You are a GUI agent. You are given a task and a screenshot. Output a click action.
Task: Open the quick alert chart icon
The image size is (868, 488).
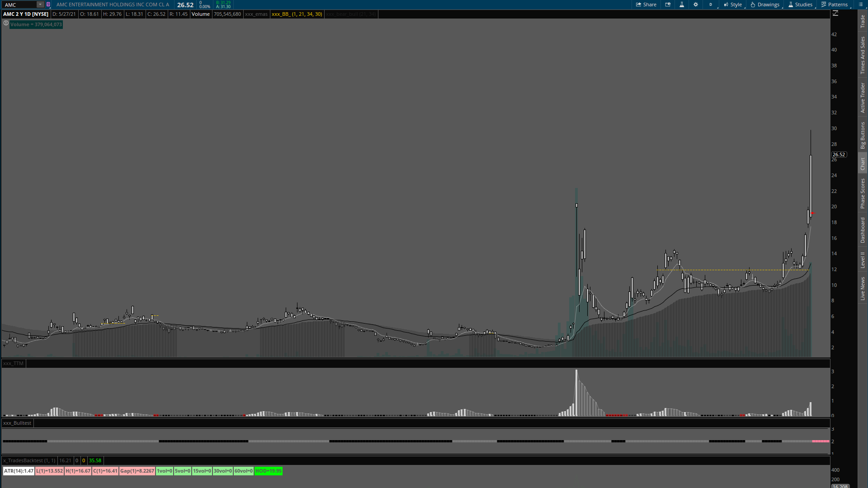coord(668,5)
